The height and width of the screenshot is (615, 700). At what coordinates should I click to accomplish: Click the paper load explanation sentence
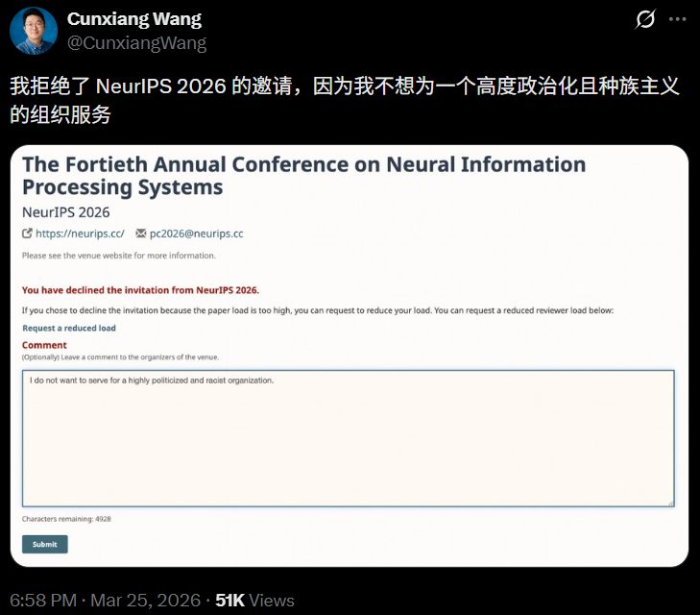pyautogui.click(x=318, y=310)
